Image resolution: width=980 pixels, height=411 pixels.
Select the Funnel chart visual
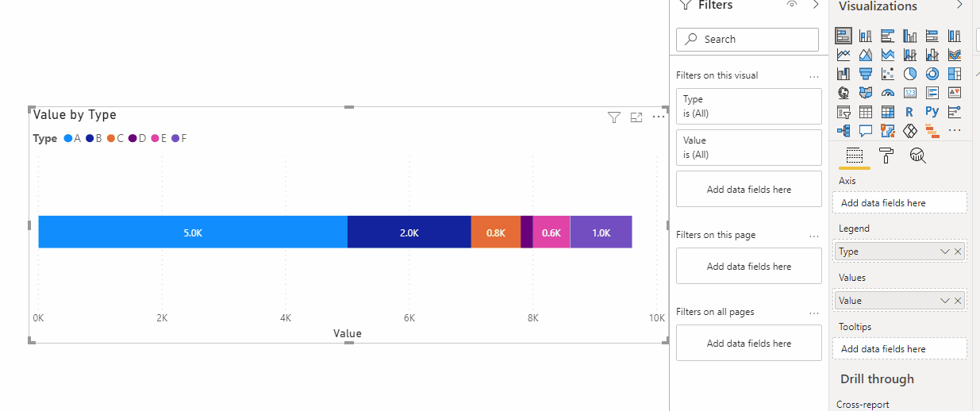point(866,74)
